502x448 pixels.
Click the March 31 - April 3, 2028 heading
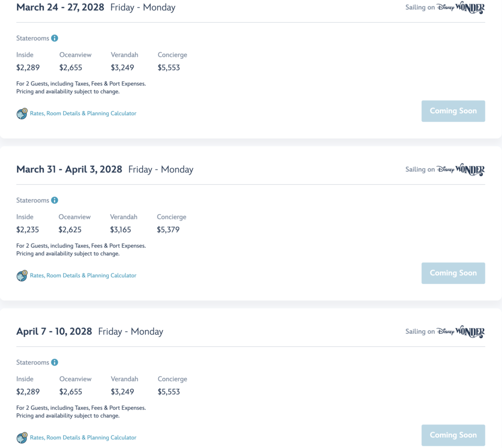click(69, 169)
